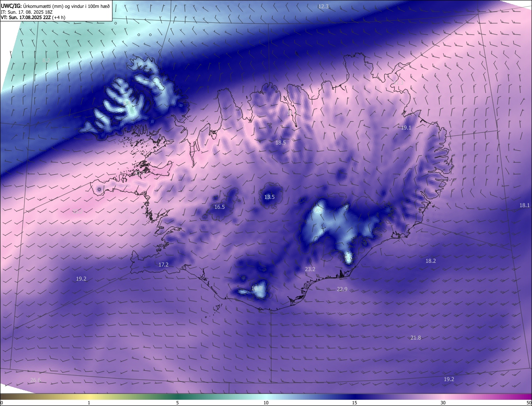
Task: Click the 50 tick on the color scale
Action: point(529,403)
